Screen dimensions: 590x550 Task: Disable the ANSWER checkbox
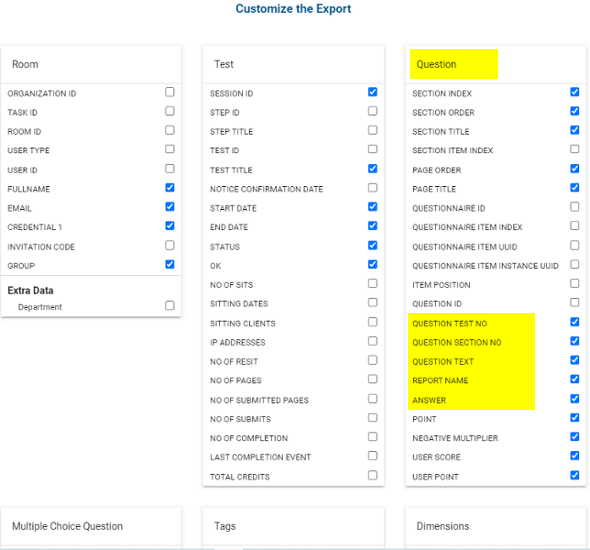[575, 399]
